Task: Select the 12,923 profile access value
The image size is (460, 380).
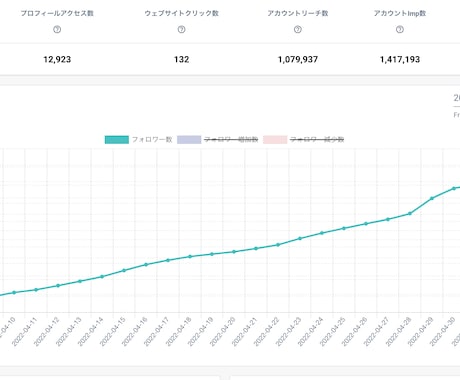Action: (57, 59)
